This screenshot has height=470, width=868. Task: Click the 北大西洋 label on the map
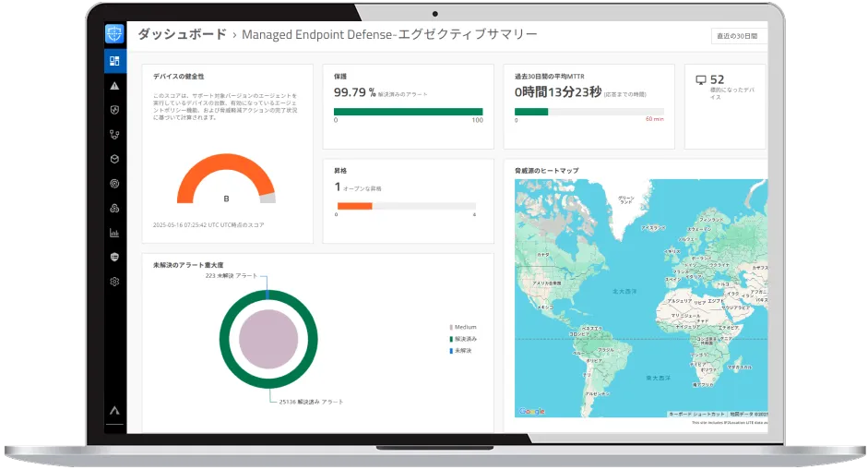624,291
